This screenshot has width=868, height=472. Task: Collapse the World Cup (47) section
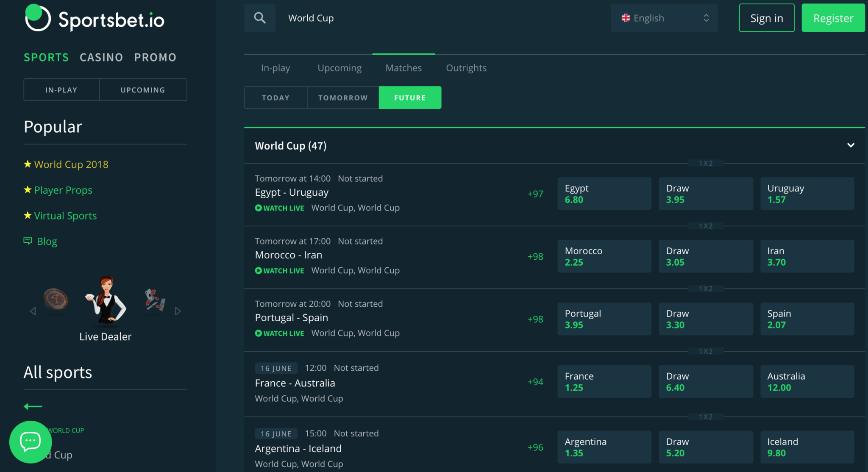(x=850, y=145)
